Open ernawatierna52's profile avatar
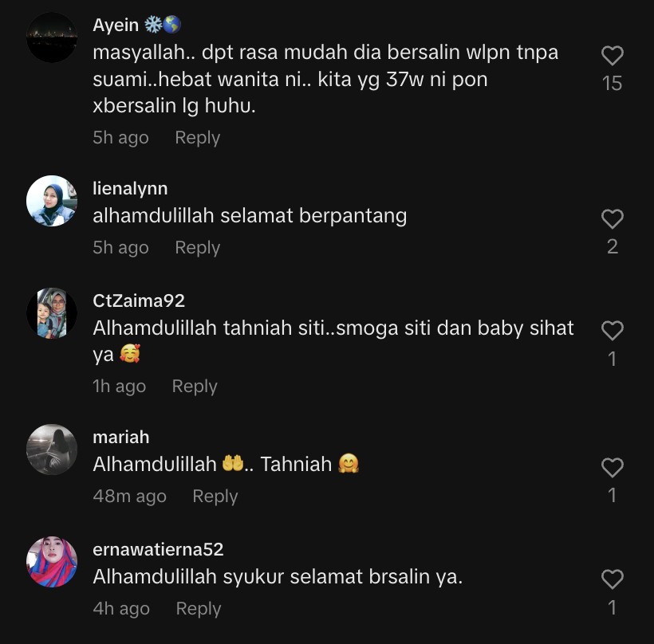Screen dimensions: 654x644 (52, 562)
